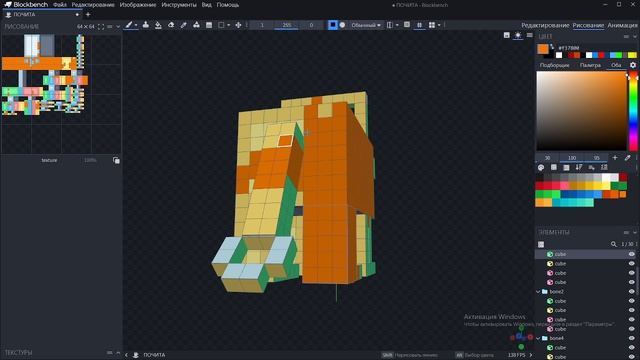
Task: Open the Инструменты menu
Action: pyautogui.click(x=179, y=5)
